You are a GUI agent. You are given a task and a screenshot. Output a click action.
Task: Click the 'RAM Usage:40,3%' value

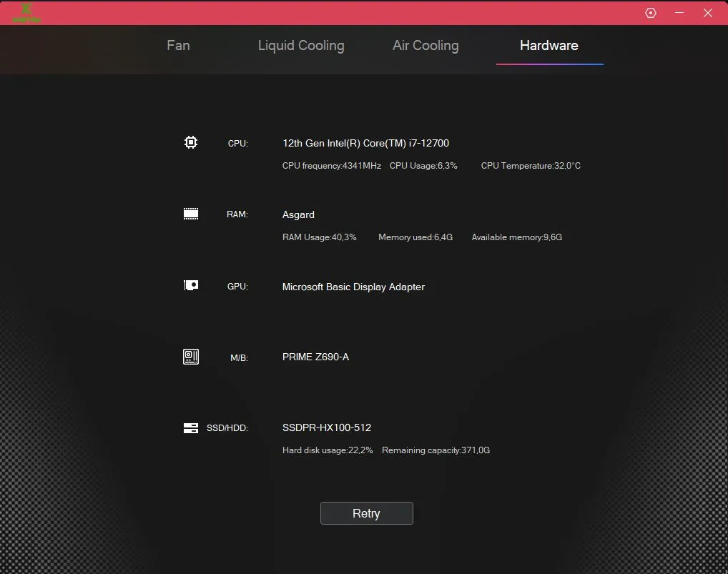pyautogui.click(x=320, y=237)
